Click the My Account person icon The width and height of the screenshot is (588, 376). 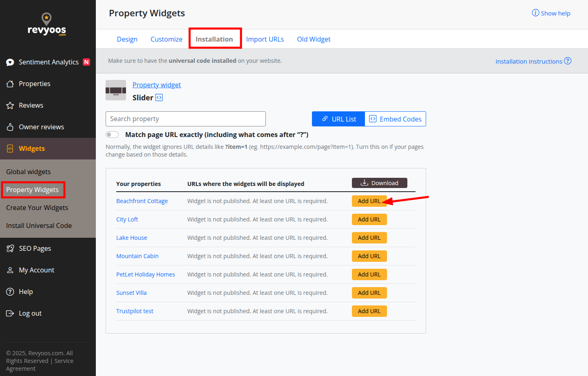tap(10, 270)
